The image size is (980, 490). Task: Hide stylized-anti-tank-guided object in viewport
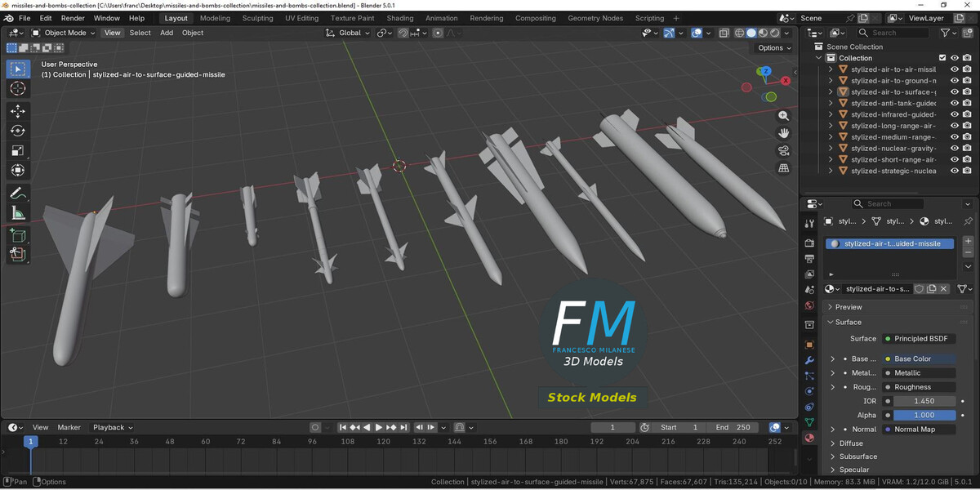[954, 103]
